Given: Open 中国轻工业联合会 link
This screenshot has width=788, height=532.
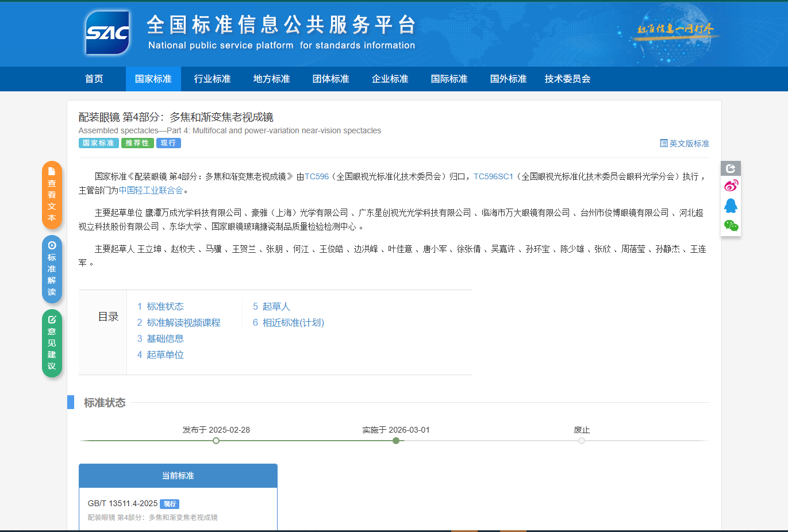Looking at the screenshot, I should (151, 190).
